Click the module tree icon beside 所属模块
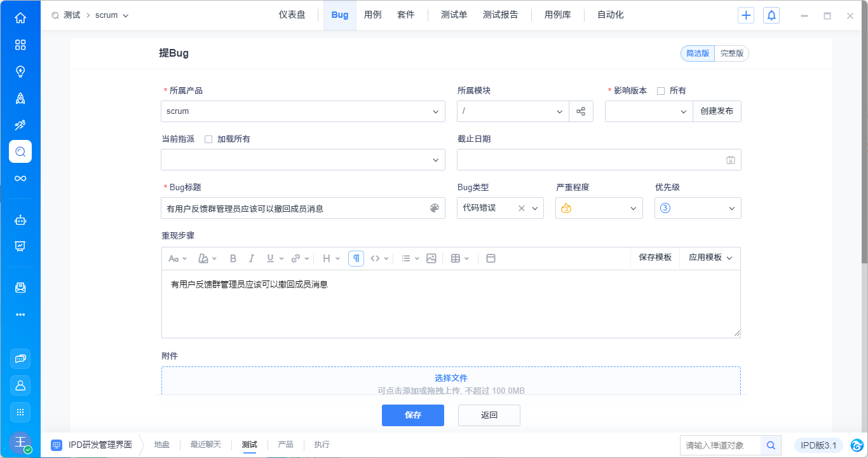The height and width of the screenshot is (458, 868). [x=581, y=111]
